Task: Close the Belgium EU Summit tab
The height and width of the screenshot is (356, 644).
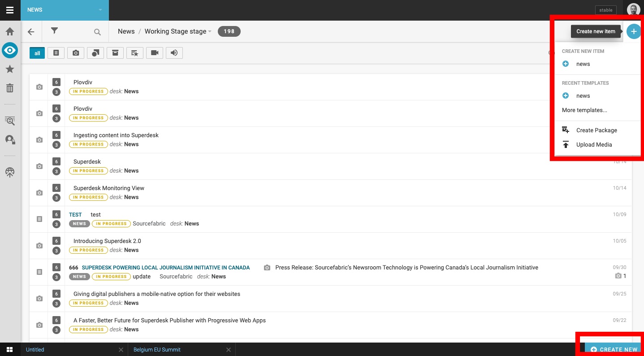Action: [x=229, y=350]
